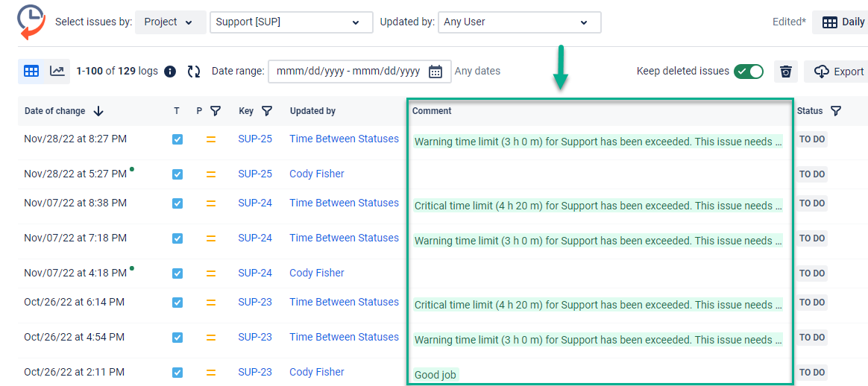Image resolution: width=868 pixels, height=386 pixels.
Task: Click the Edited* indicator text
Action: click(789, 22)
